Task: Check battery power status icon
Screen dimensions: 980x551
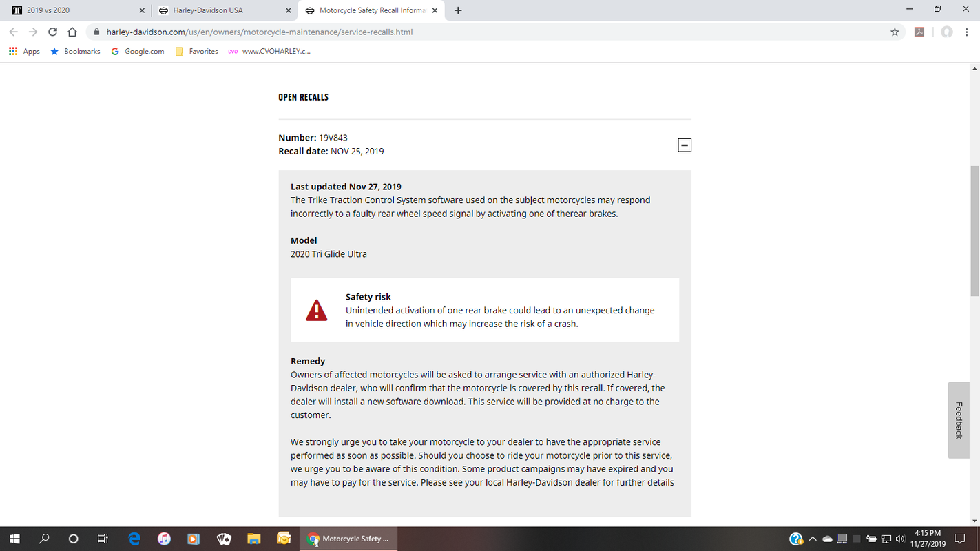Action: pyautogui.click(x=871, y=539)
